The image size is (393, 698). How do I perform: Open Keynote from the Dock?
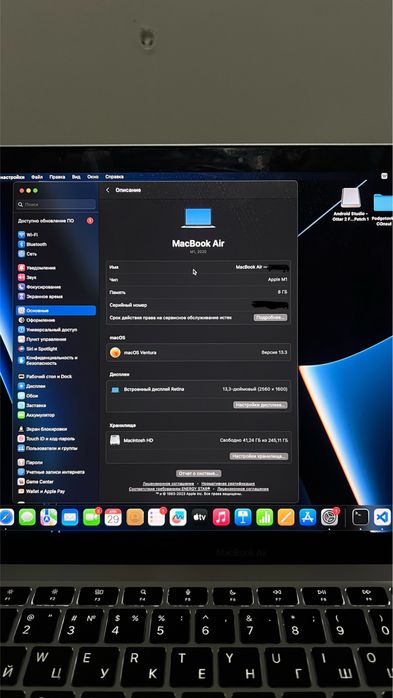coord(243,517)
